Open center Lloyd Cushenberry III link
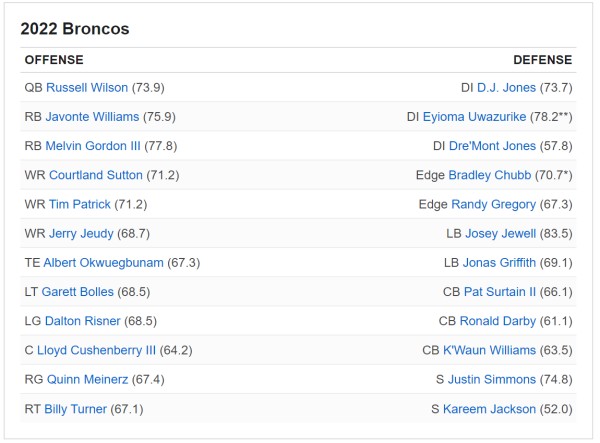 coord(97,350)
